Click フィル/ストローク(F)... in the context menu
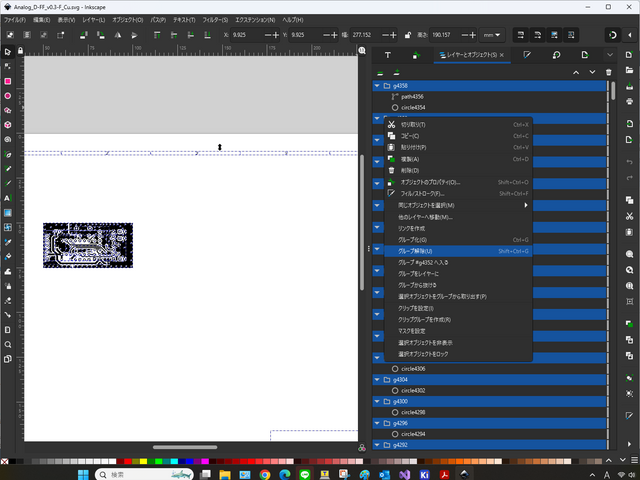Viewport: 640px width, 480px height. tap(420, 193)
